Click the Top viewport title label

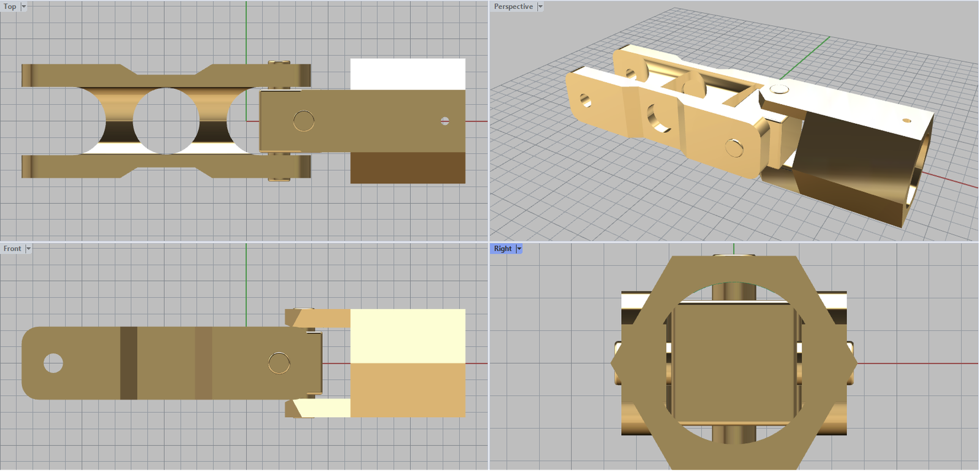click(10, 7)
